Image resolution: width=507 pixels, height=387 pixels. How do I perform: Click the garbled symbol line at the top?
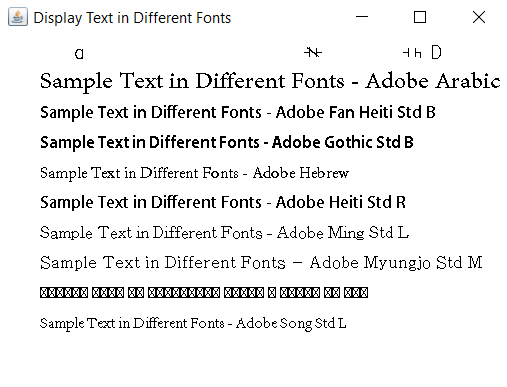pos(258,53)
